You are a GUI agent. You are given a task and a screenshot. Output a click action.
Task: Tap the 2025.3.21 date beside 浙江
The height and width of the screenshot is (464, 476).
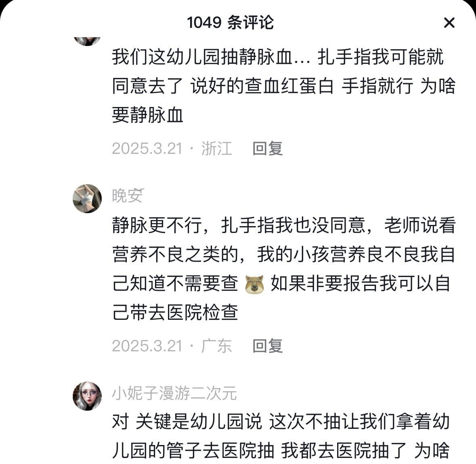(147, 149)
